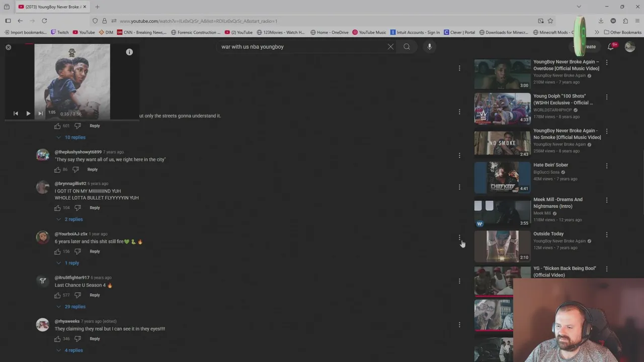Screen dimensions: 644x362
Task: Open the info icon on the mini player
Action: coord(129,52)
